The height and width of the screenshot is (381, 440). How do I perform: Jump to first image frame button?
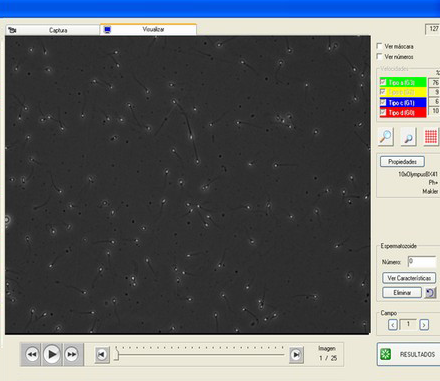point(102,354)
